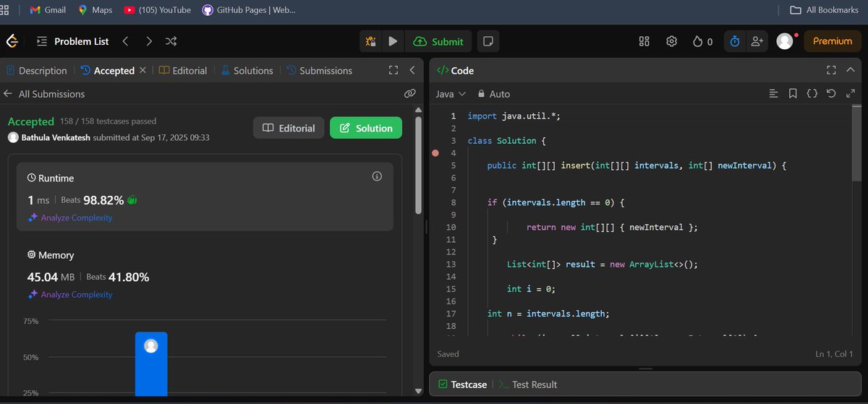This screenshot has width=868, height=404.
Task: Open Bathula Venkatesh profile name
Action: pyautogui.click(x=56, y=137)
